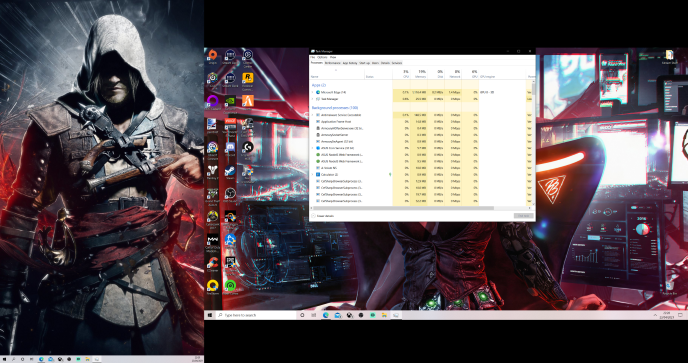This screenshot has height=363, width=688.
Task: Launch the Rockstar Games Launcher shortcut
Action: point(248,78)
